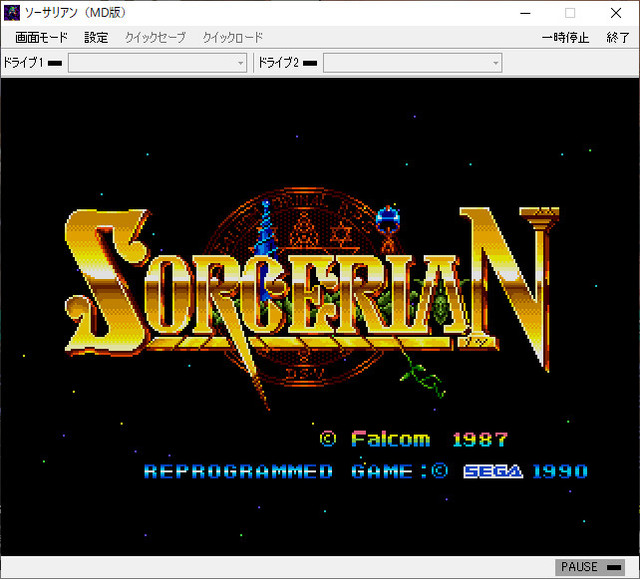
Task: Expand the ドライブ2 dropdown arrow
Action: point(496,63)
